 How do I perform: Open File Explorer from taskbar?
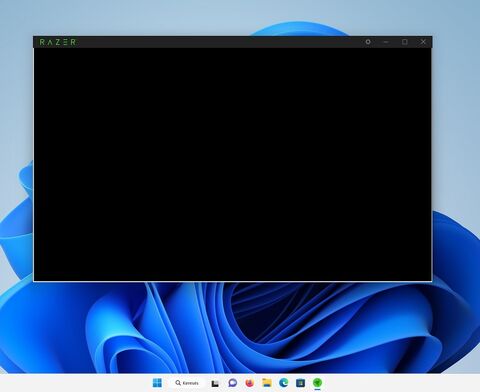pyautogui.click(x=266, y=383)
